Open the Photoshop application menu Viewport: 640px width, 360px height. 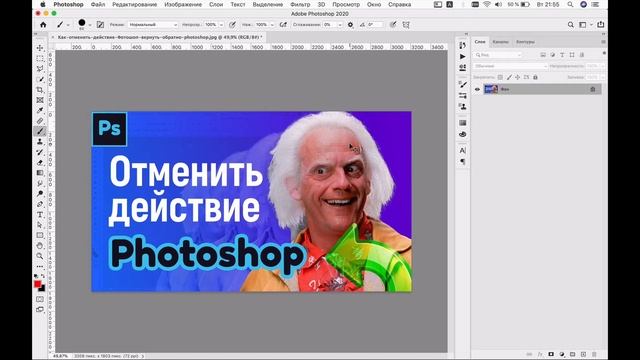tap(68, 4)
